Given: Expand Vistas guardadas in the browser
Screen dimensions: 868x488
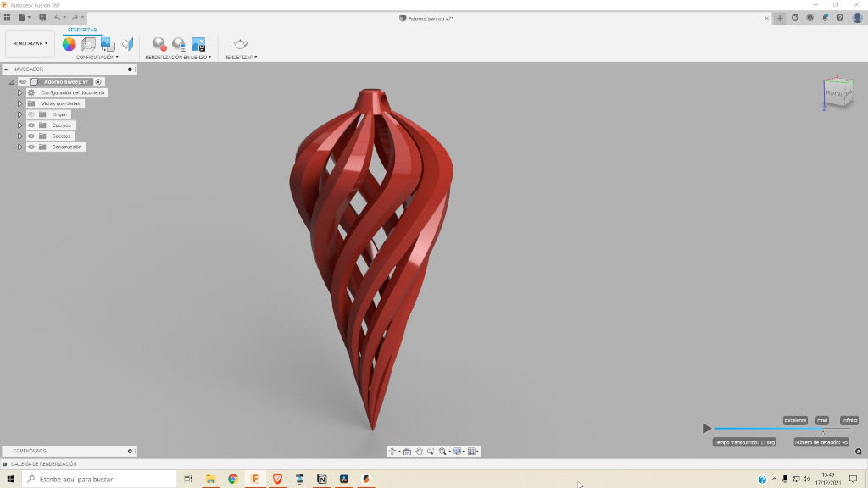Looking at the screenshot, I should pos(19,103).
